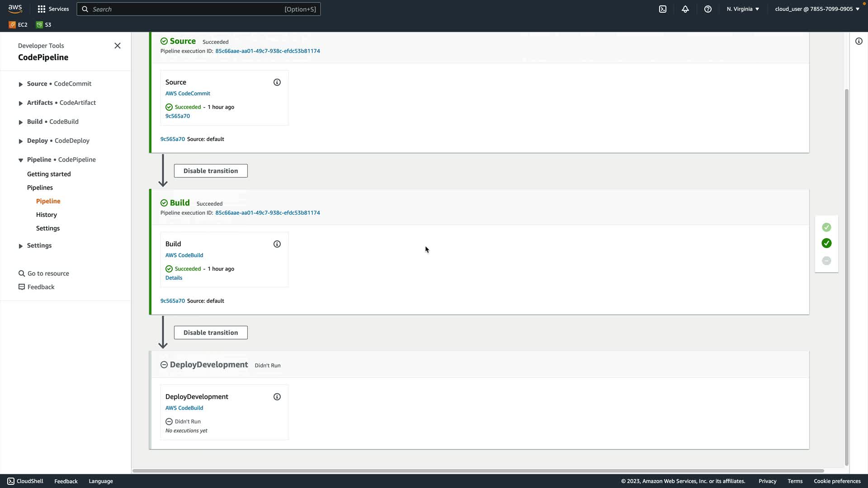Click the DeployDevelopment action info icon
This screenshot has width=868, height=488.
point(277,397)
